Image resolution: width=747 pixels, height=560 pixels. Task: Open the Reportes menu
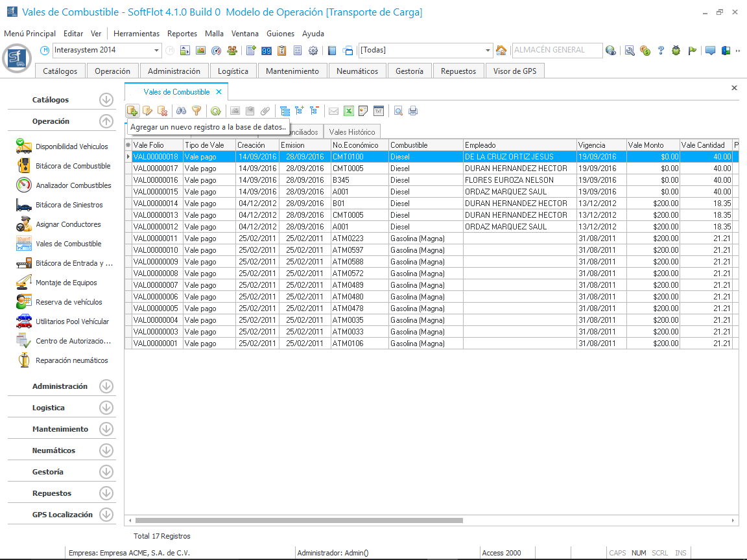[x=182, y=34]
